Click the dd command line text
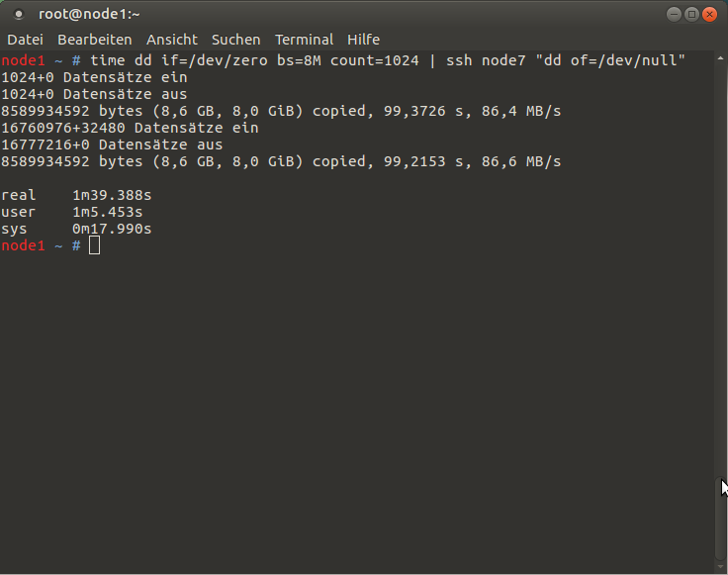The image size is (728, 575). (x=388, y=60)
